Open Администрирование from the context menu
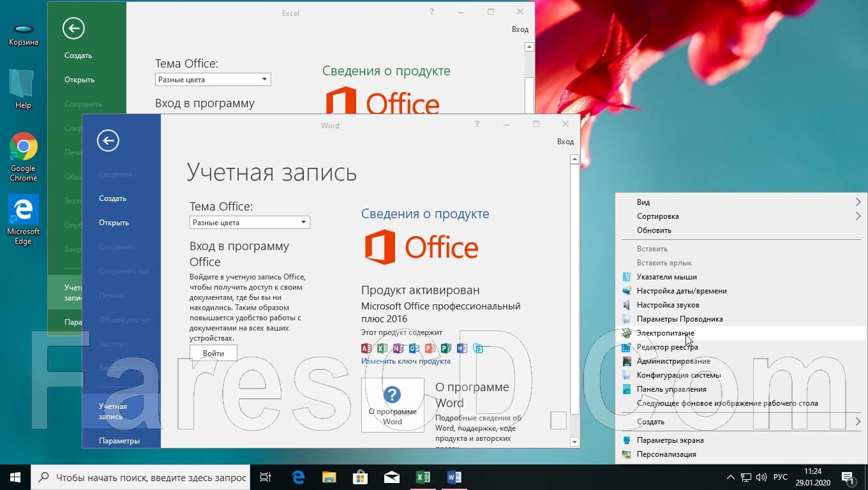 coord(741,361)
